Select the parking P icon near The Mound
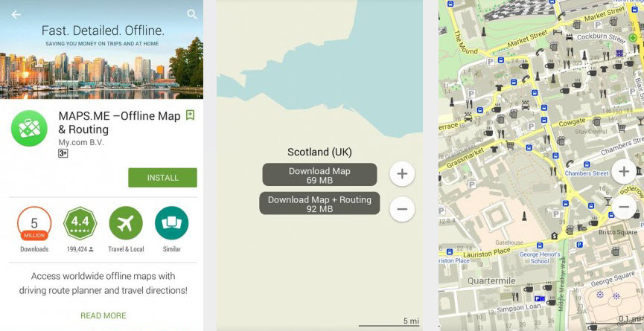This screenshot has height=331, width=644. (490, 61)
